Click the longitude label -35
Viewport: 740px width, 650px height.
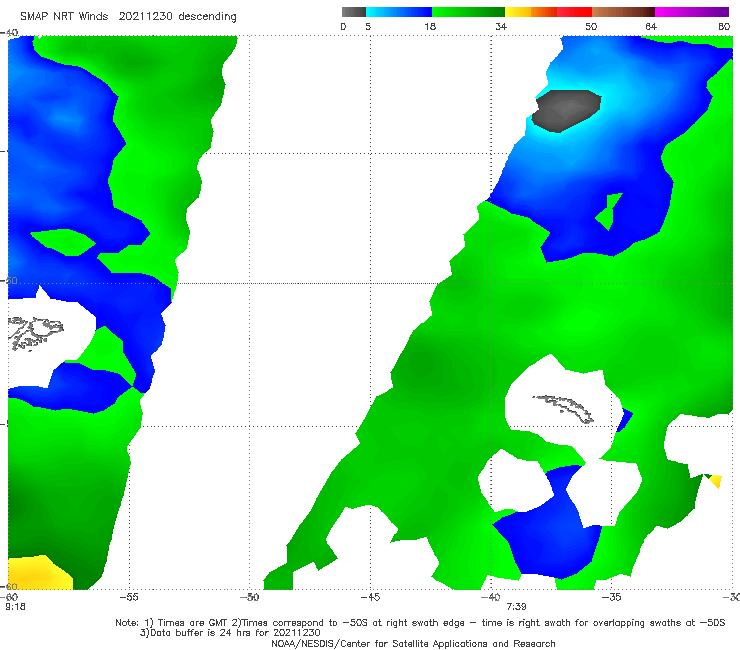[x=612, y=597]
